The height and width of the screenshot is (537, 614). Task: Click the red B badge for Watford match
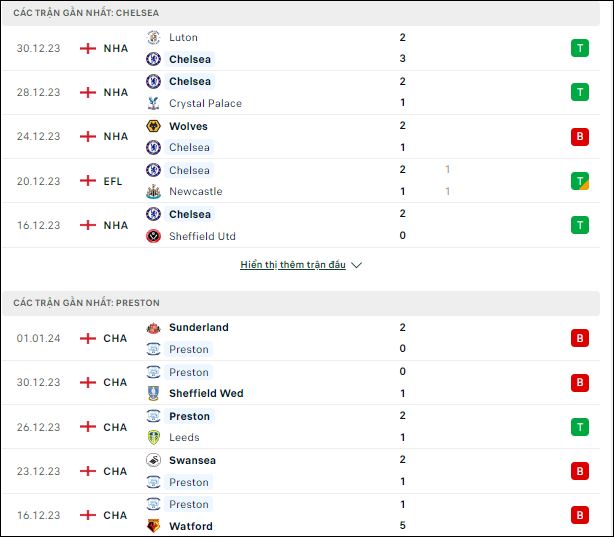tap(580, 515)
